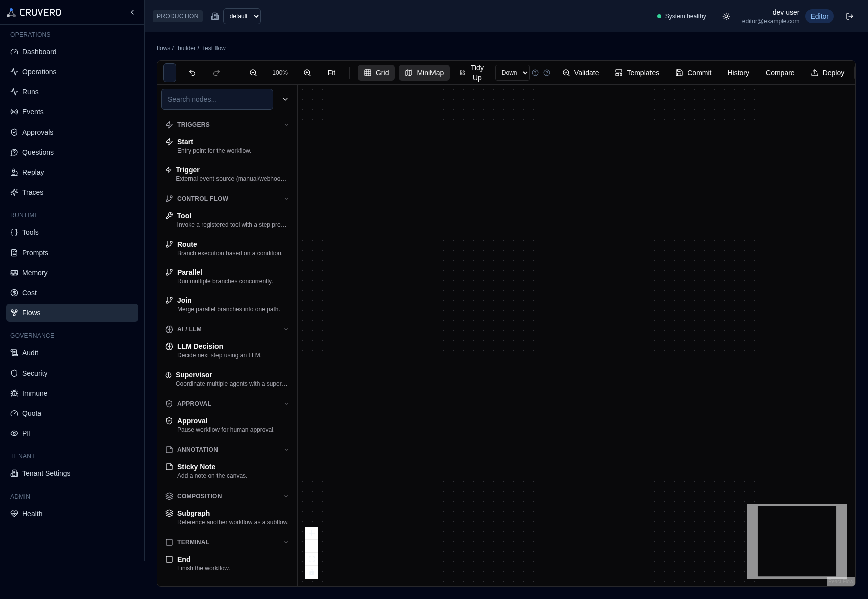Collapse the TRIGGERS category in the node palette

286,125
